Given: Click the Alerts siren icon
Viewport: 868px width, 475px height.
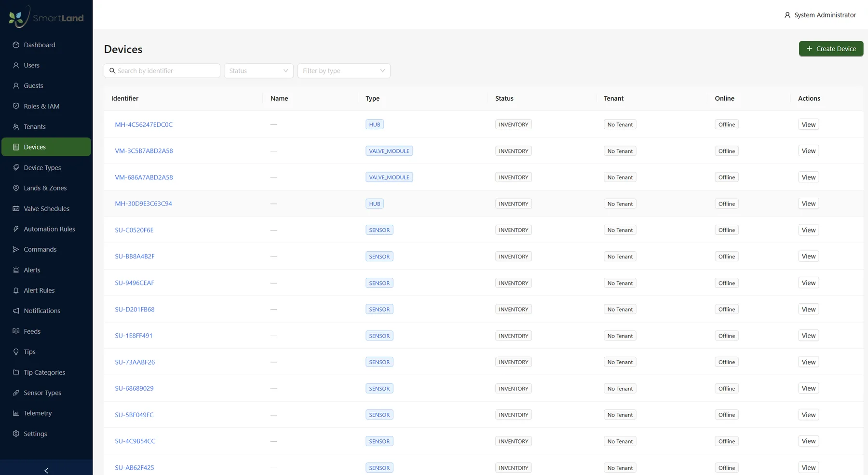Looking at the screenshot, I should (x=16, y=270).
